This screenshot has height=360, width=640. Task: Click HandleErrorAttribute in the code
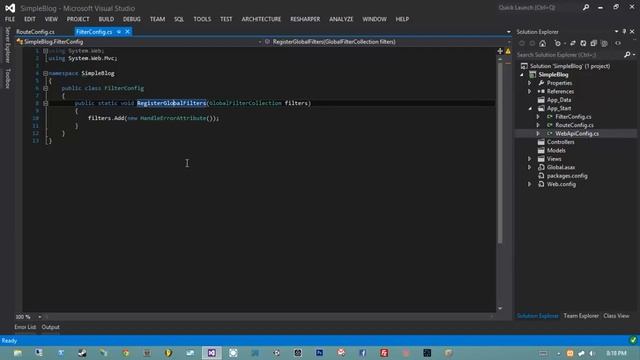pos(173,118)
